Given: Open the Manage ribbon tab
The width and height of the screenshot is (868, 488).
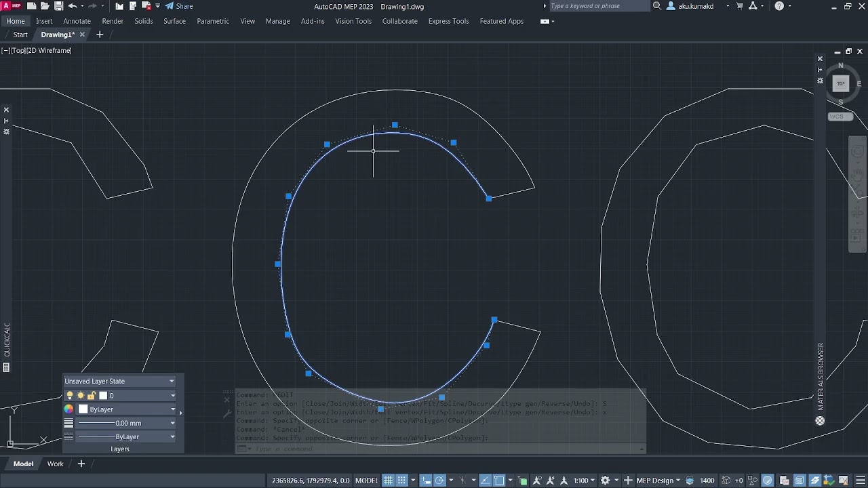Looking at the screenshot, I should coord(278,21).
